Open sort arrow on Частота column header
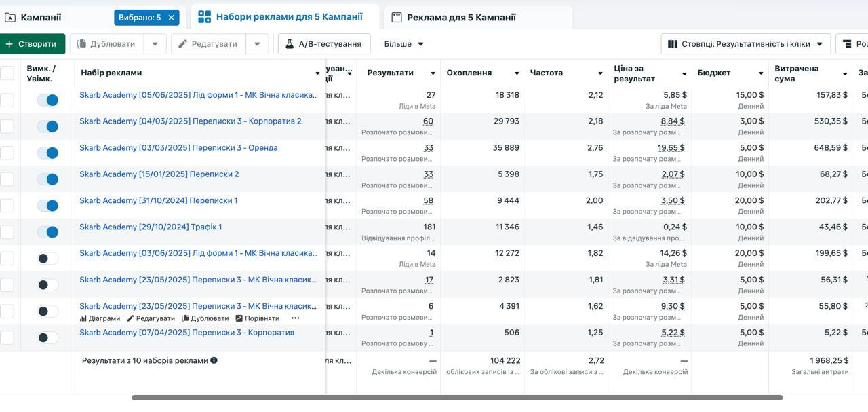The height and width of the screenshot is (412, 868). click(600, 73)
